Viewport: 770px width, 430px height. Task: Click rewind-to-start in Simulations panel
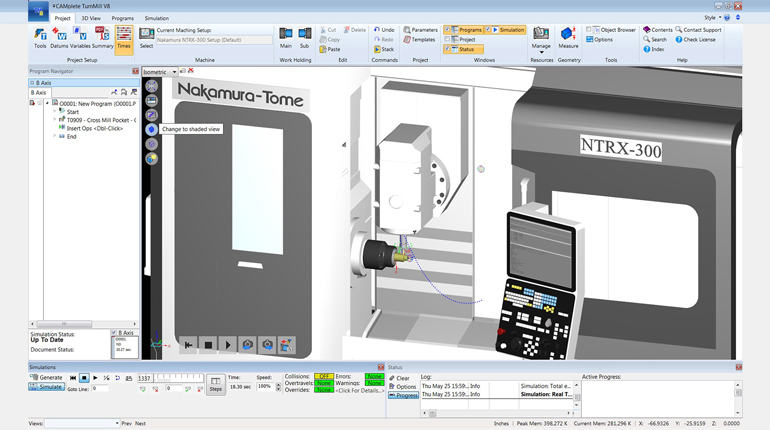(x=73, y=378)
